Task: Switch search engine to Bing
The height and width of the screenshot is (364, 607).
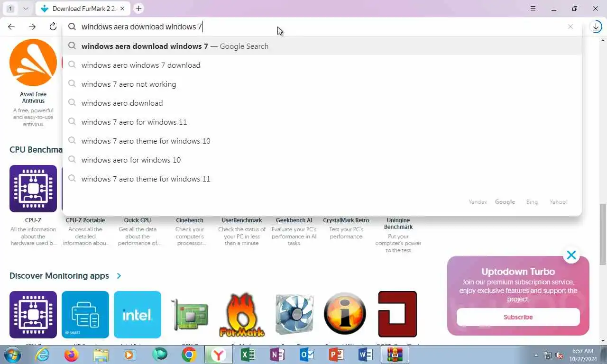Action: point(532,202)
